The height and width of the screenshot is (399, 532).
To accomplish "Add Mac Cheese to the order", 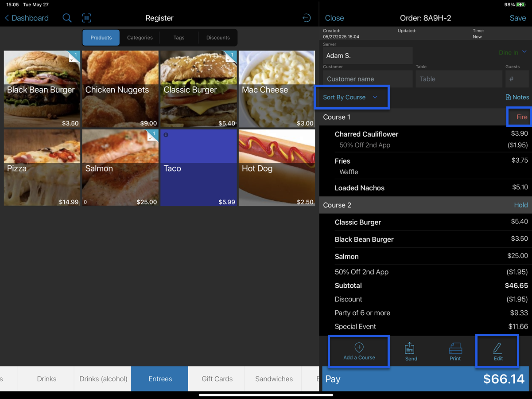I will [277, 89].
